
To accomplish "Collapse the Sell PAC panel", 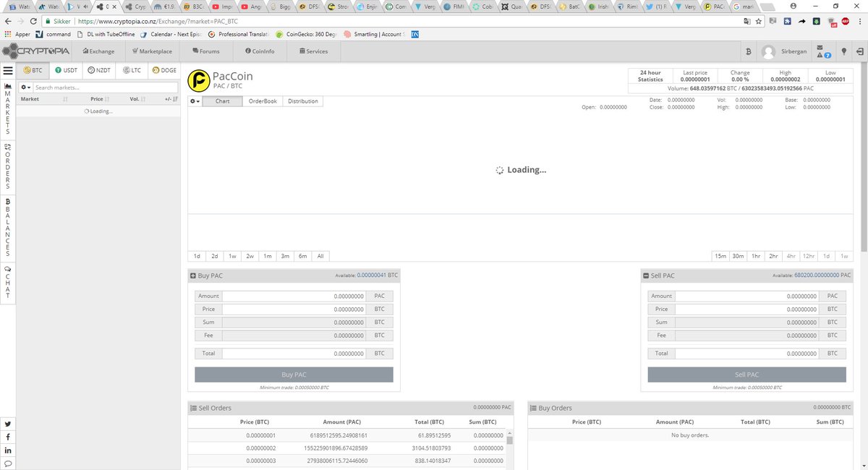I will point(646,275).
